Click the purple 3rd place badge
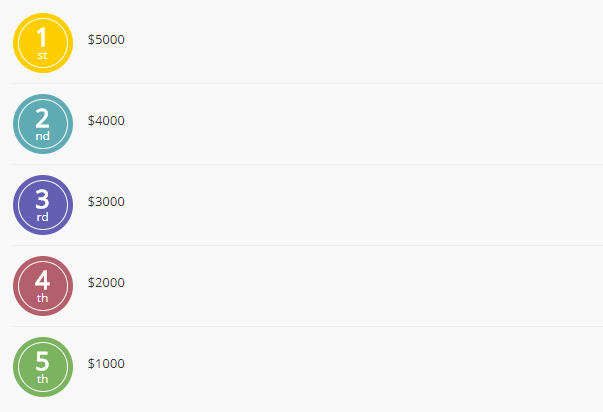This screenshot has height=412, width=603. (x=43, y=205)
